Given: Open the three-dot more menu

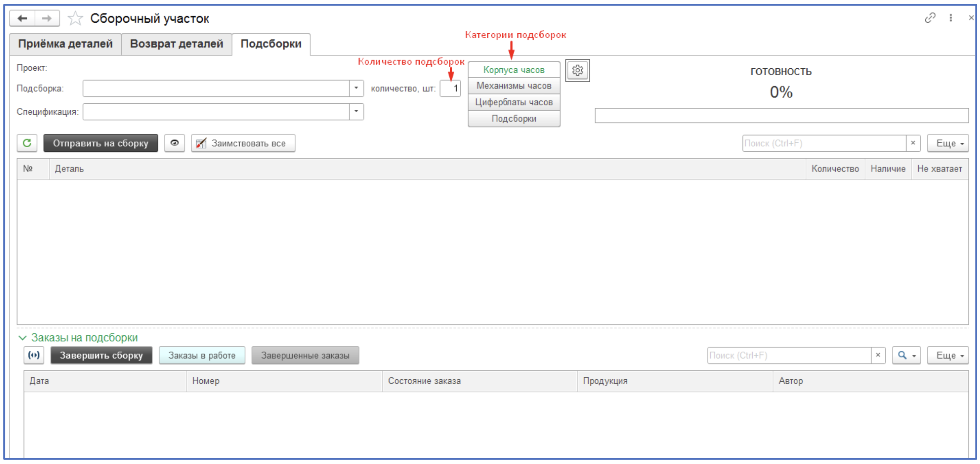Looking at the screenshot, I should (x=951, y=18).
